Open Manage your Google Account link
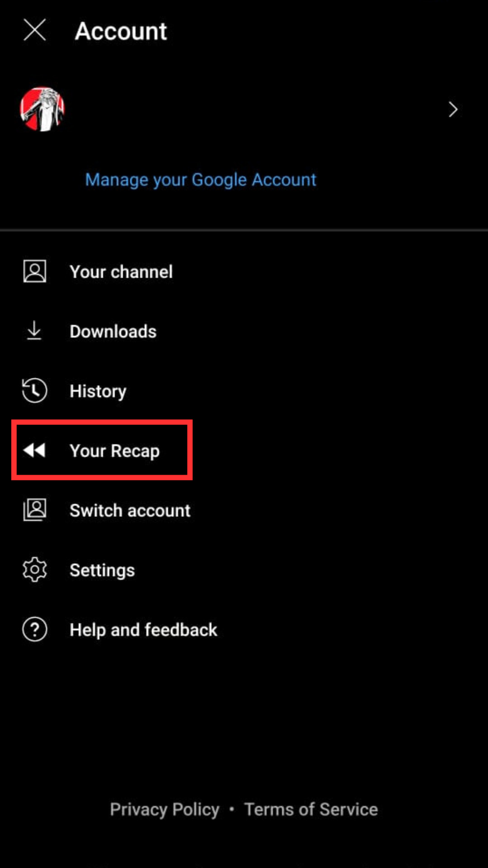 [x=201, y=180]
